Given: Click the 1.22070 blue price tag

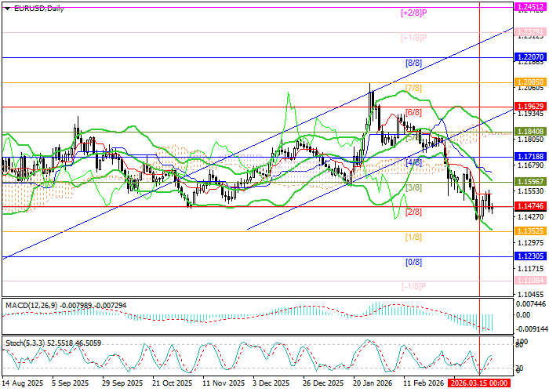Looking at the screenshot, I should point(530,57).
